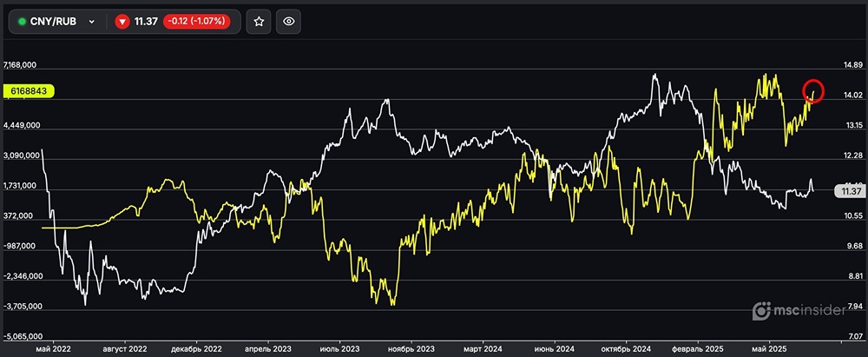Click the left axis value 4,449,000
868x357 pixels.
(x=21, y=126)
